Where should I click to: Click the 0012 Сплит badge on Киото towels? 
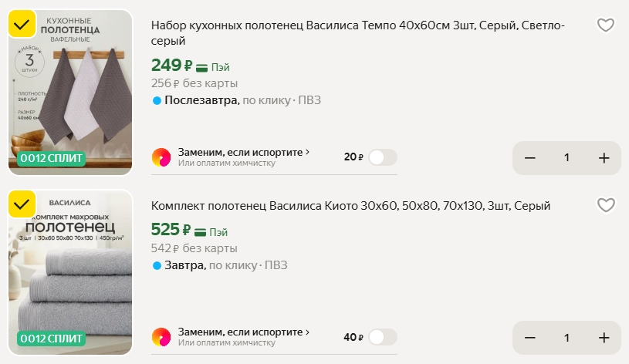click(x=52, y=338)
